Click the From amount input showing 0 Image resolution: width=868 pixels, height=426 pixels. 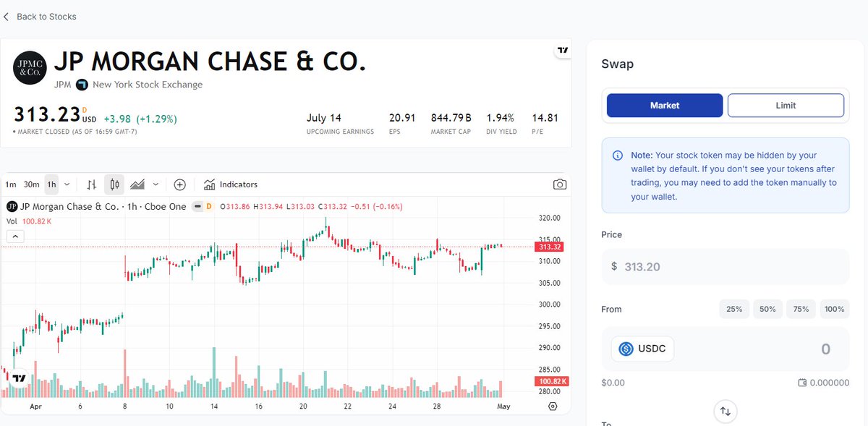click(x=825, y=349)
